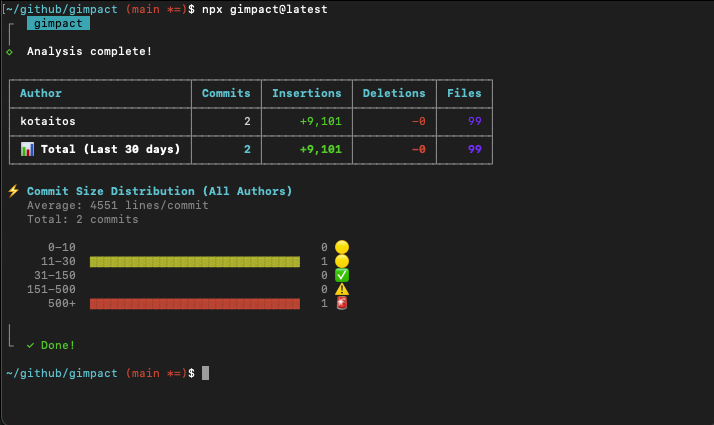Click the ~/github/gimpact path in the top prompt

(62, 9)
